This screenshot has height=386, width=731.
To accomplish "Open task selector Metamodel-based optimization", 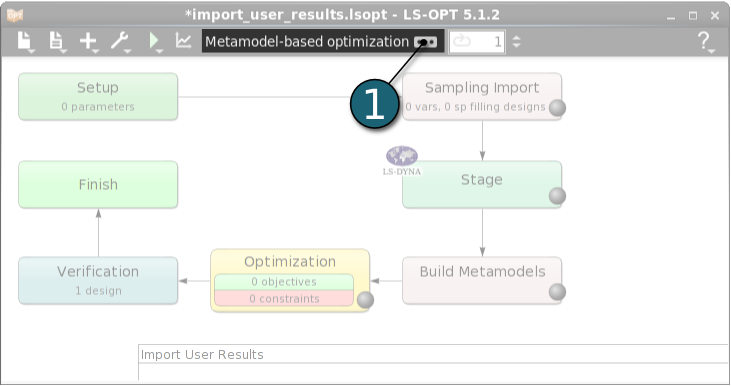I will (x=307, y=41).
